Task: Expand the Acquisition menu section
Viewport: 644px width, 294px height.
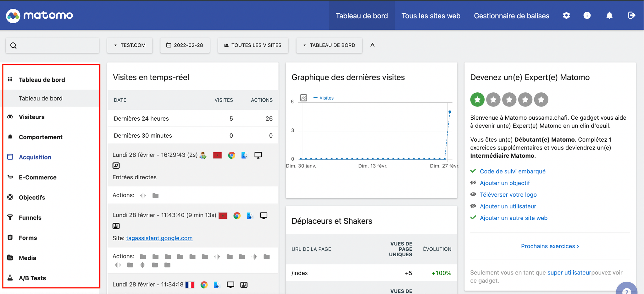Action: tap(35, 157)
